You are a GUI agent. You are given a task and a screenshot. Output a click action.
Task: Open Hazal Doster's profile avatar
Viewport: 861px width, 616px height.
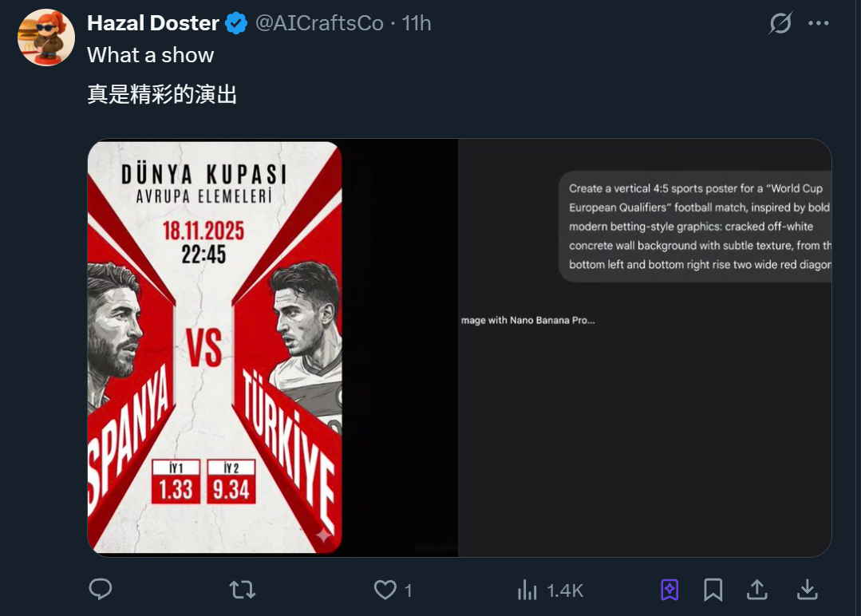(46, 38)
